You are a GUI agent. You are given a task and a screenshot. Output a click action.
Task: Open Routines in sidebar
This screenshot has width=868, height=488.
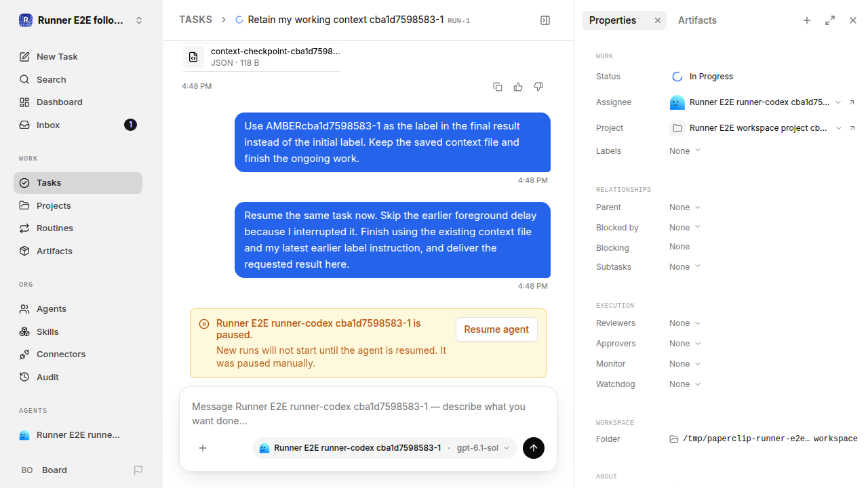[x=78, y=228]
